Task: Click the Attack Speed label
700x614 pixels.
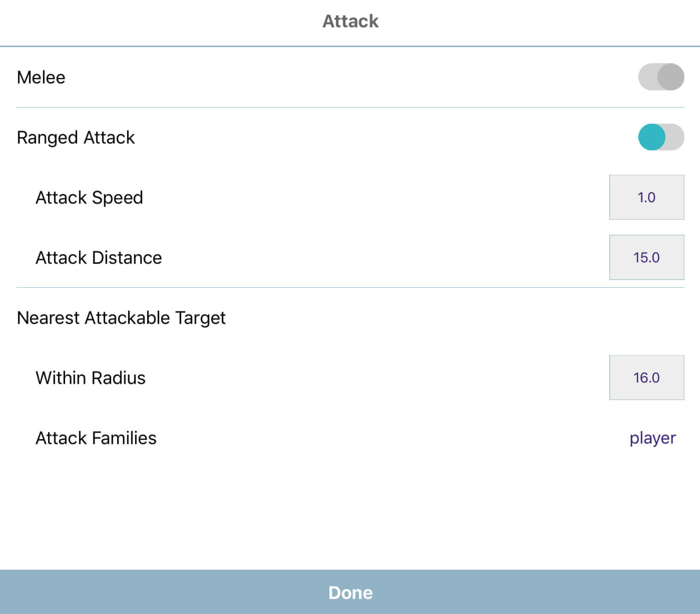Action: pos(89,197)
